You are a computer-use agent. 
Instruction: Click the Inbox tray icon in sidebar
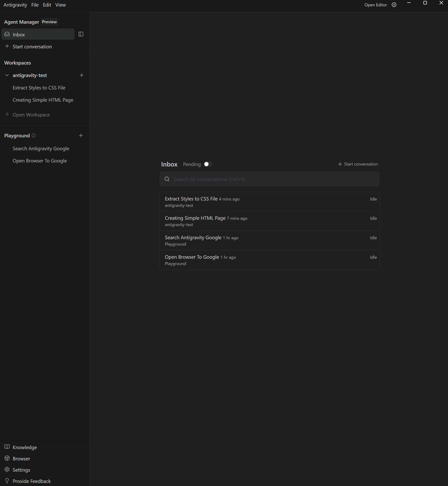point(7,34)
